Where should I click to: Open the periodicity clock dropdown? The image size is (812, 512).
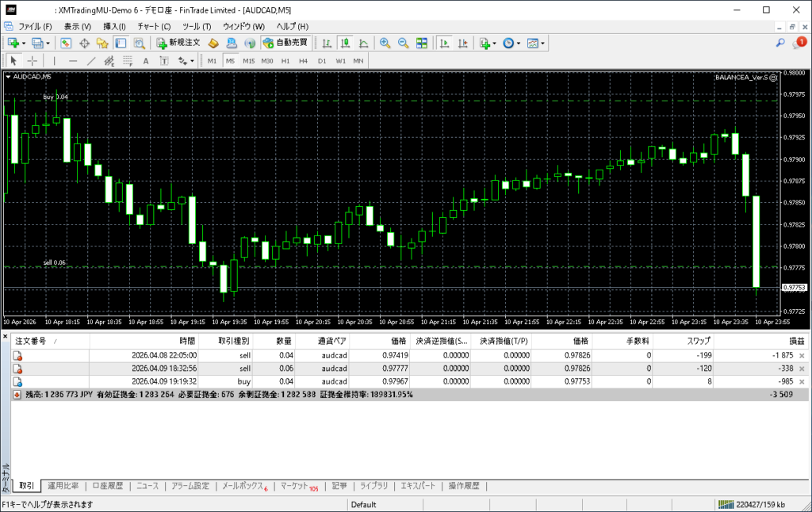click(512, 43)
